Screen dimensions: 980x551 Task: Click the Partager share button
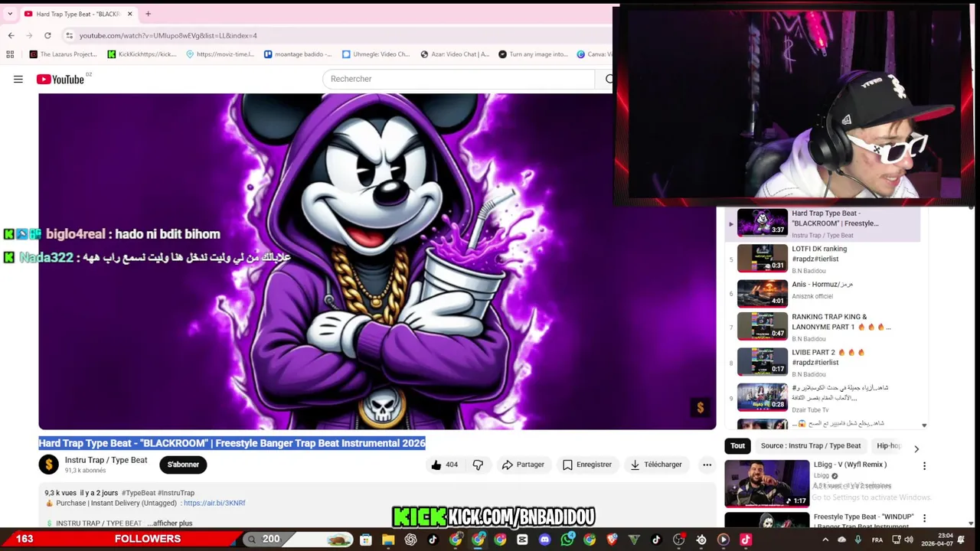coord(523,465)
